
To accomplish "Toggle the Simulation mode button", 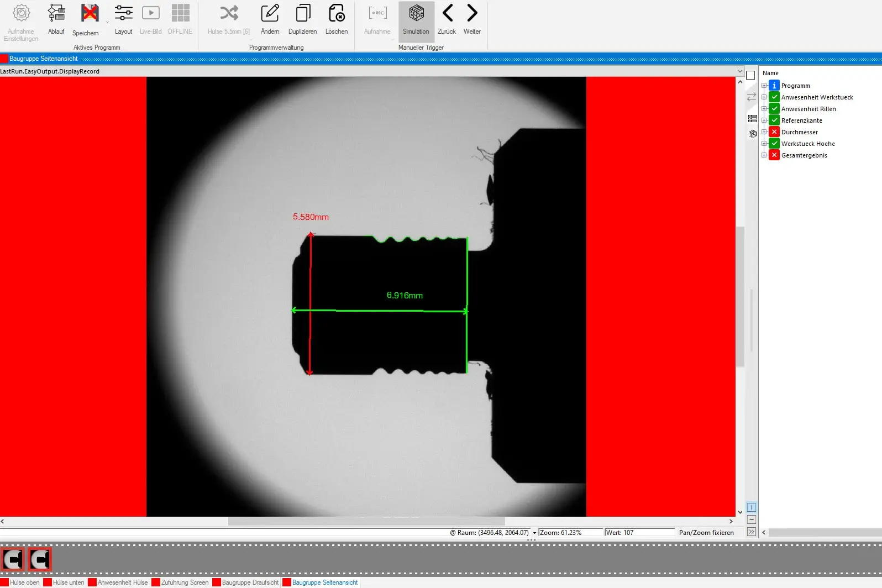I will tap(416, 19).
